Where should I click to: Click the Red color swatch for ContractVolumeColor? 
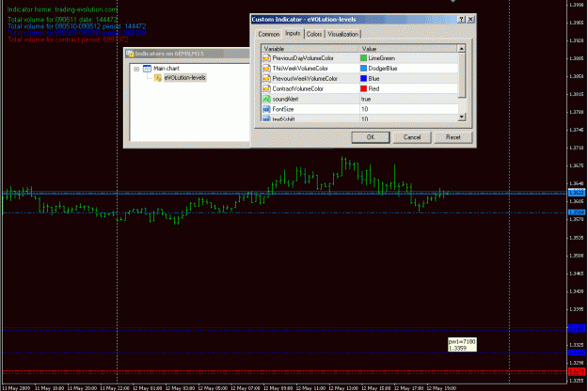pos(363,88)
